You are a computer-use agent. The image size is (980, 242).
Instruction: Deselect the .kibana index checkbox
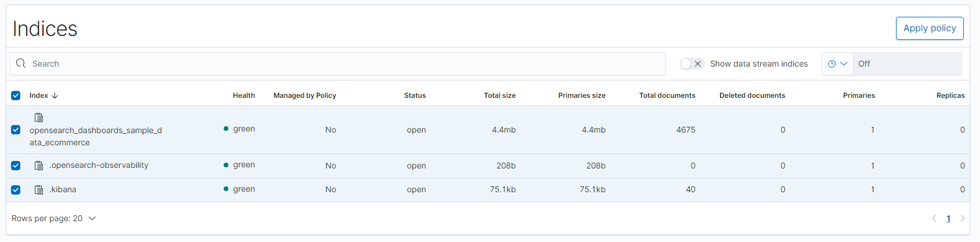coord(16,190)
